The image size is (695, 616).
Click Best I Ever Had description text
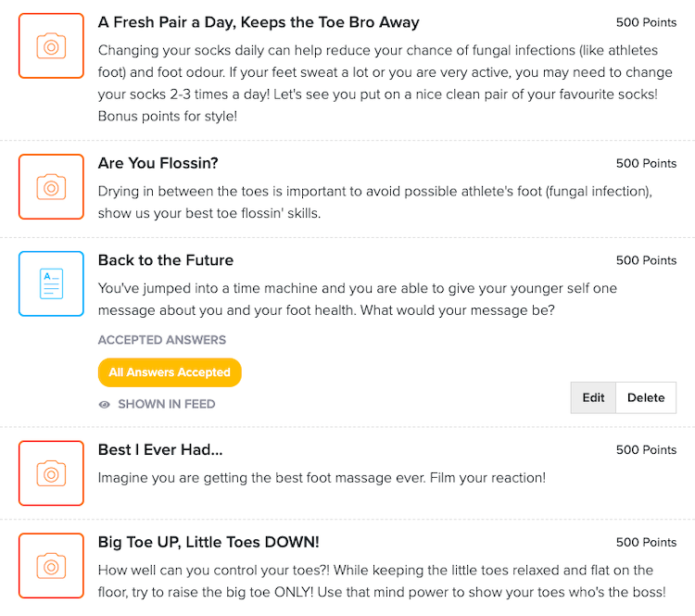tap(322, 478)
